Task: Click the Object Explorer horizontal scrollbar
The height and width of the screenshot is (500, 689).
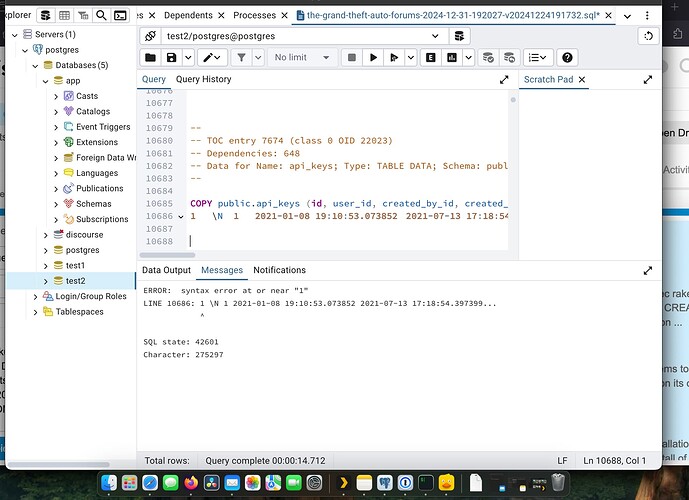Action: [x=58, y=464]
